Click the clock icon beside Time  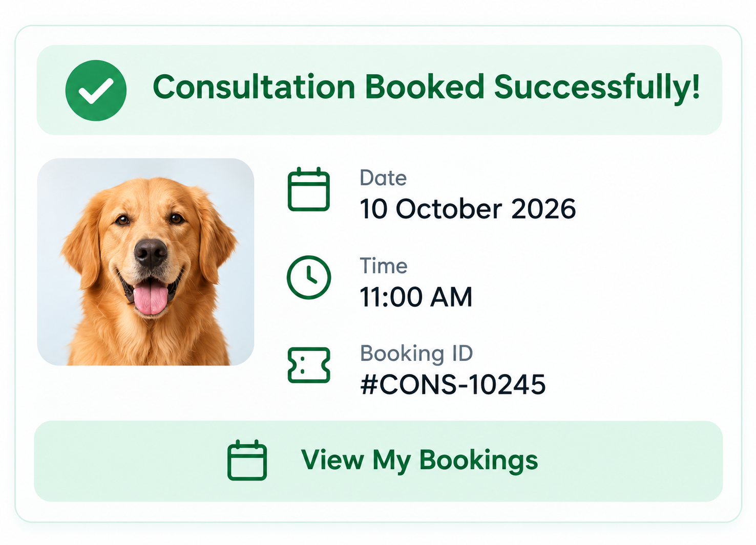[x=309, y=277]
